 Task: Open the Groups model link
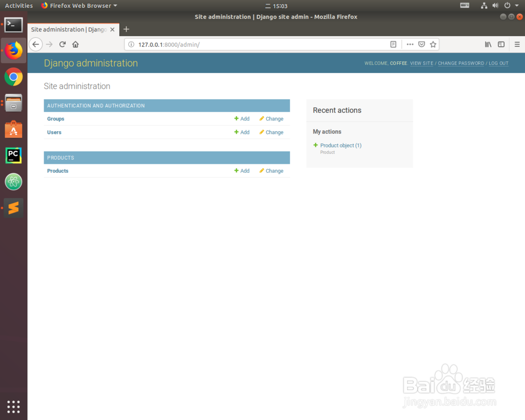tap(56, 119)
